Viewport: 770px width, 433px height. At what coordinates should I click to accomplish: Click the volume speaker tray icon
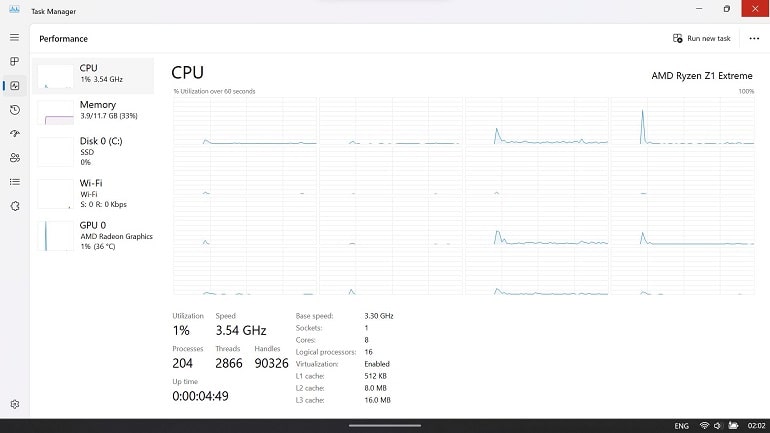click(717, 426)
